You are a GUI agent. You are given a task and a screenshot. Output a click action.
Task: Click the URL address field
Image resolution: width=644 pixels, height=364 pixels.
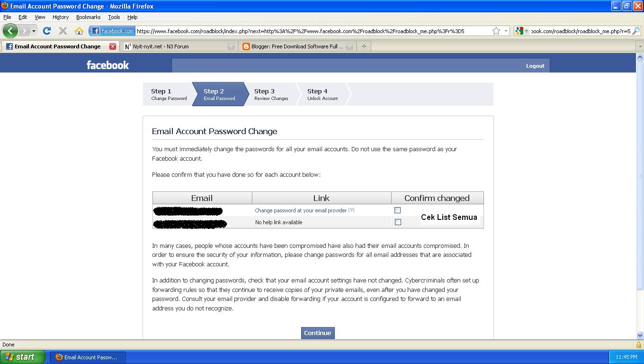(x=313, y=31)
